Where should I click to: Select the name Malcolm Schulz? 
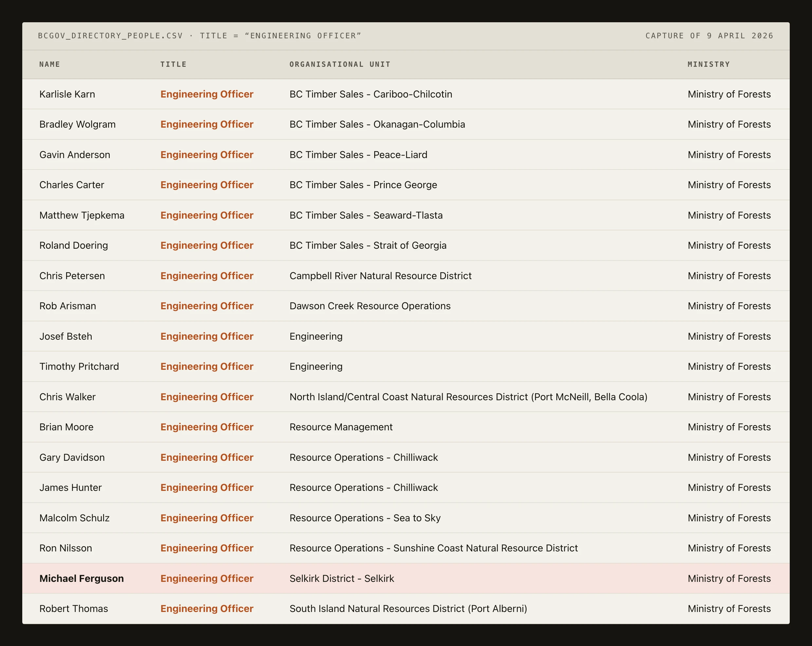click(74, 518)
